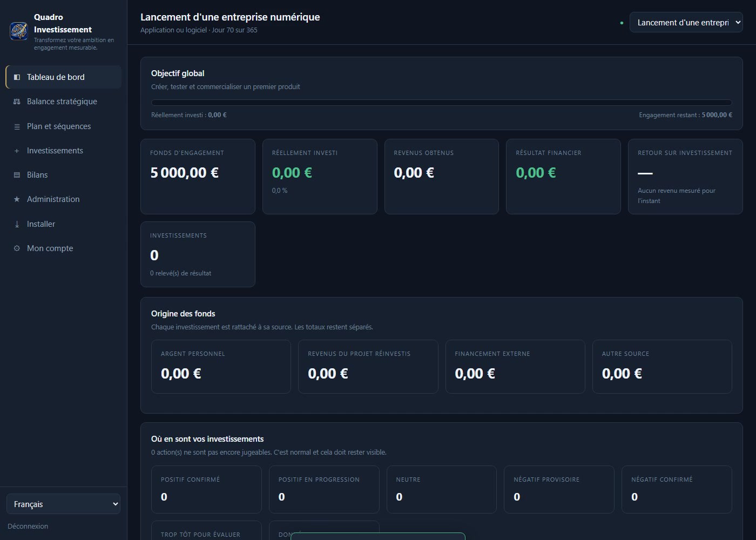Open Plan et séquences
The height and width of the screenshot is (540, 756).
tap(64, 126)
